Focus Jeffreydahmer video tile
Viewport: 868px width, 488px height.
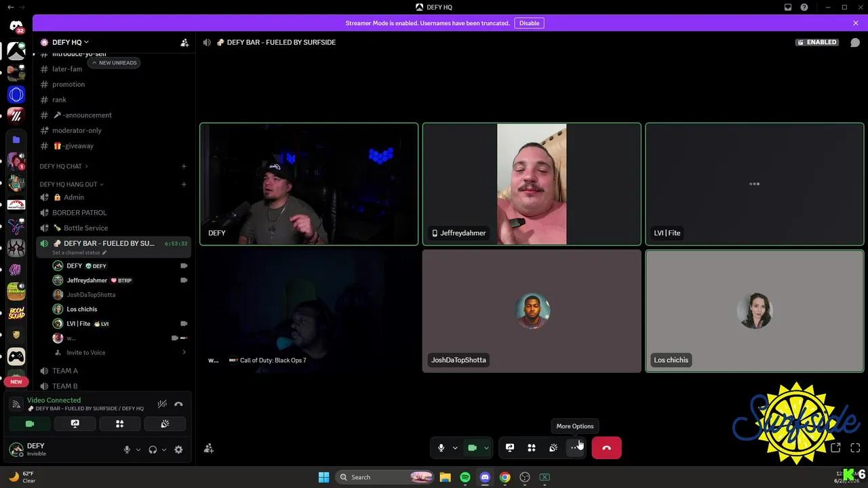532,184
